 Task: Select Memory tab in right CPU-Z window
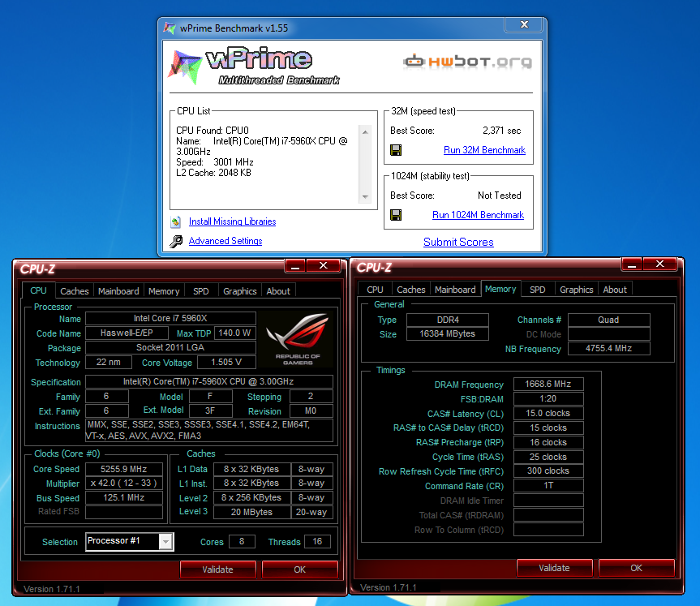(500, 289)
